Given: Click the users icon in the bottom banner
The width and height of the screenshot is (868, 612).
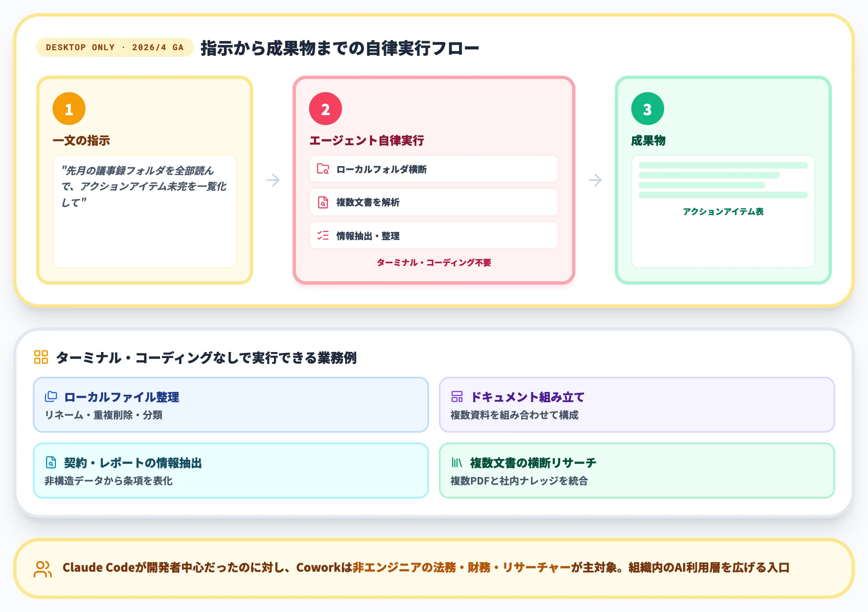Looking at the screenshot, I should (x=43, y=569).
